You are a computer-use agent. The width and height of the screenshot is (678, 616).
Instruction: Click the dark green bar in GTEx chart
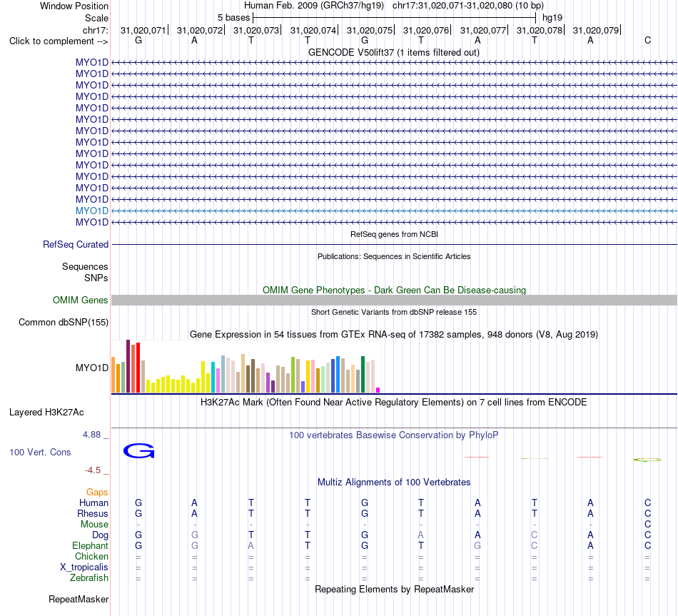tap(363, 374)
